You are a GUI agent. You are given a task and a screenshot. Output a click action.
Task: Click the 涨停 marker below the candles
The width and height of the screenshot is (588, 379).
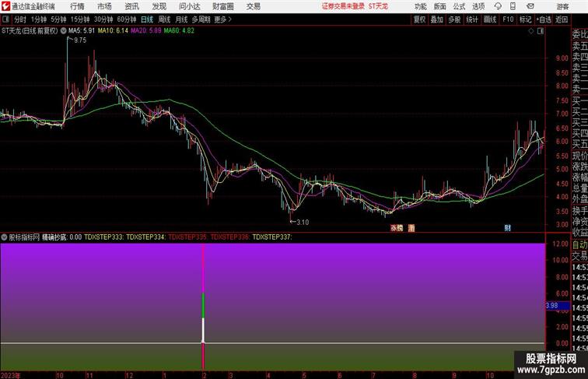tap(397, 228)
